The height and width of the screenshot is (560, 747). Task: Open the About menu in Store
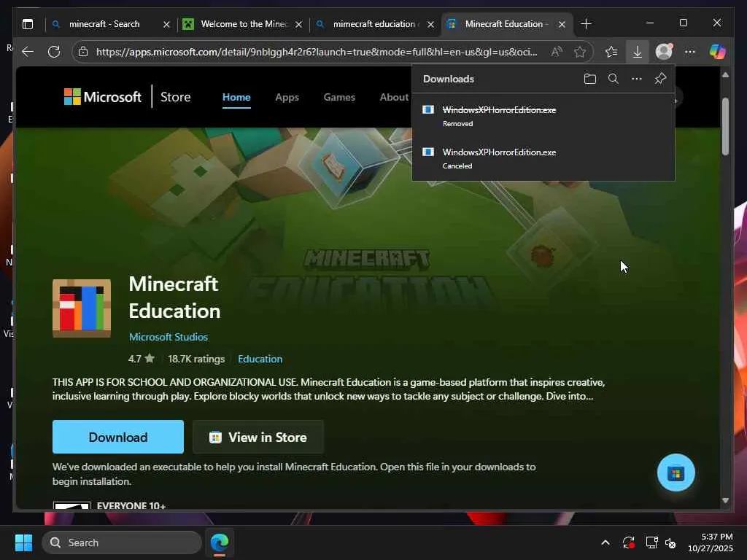pyautogui.click(x=394, y=97)
